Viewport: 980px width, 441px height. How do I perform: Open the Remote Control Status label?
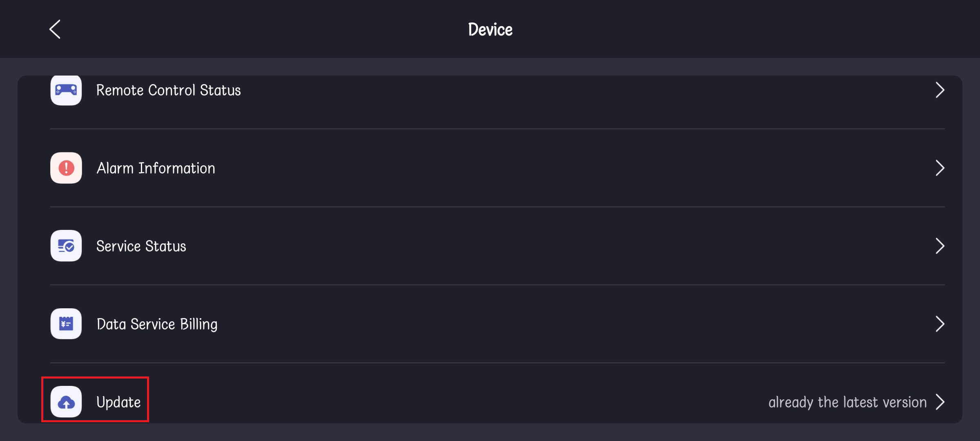pyautogui.click(x=168, y=90)
